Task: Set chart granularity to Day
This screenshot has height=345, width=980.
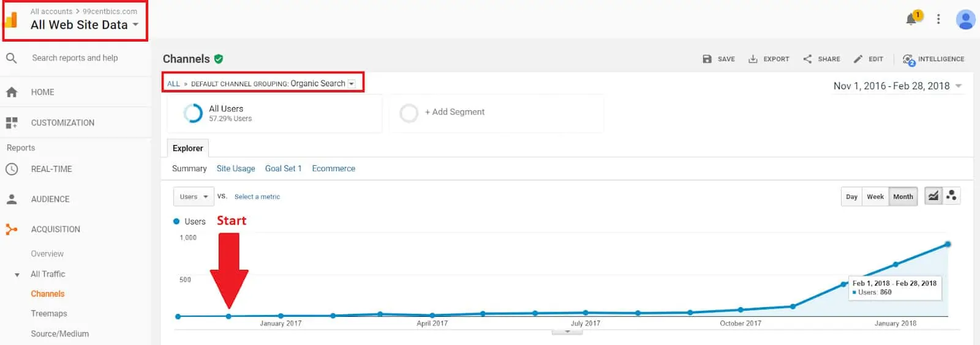Action: pyautogui.click(x=851, y=197)
